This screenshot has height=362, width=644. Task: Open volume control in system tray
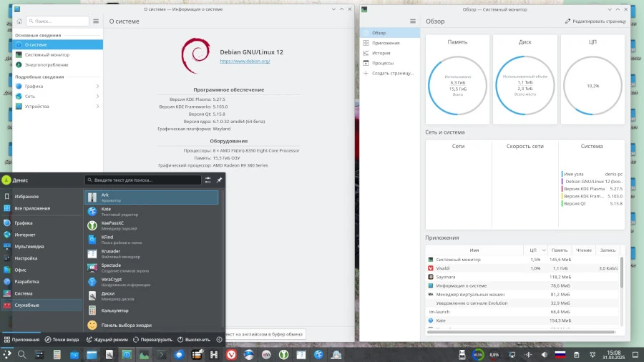(x=545, y=355)
